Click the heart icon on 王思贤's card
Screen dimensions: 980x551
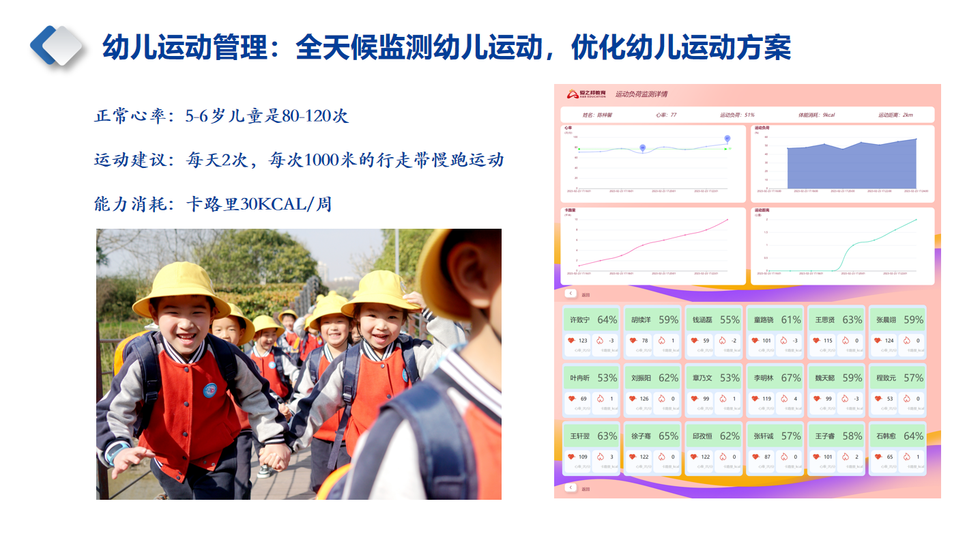817,340
